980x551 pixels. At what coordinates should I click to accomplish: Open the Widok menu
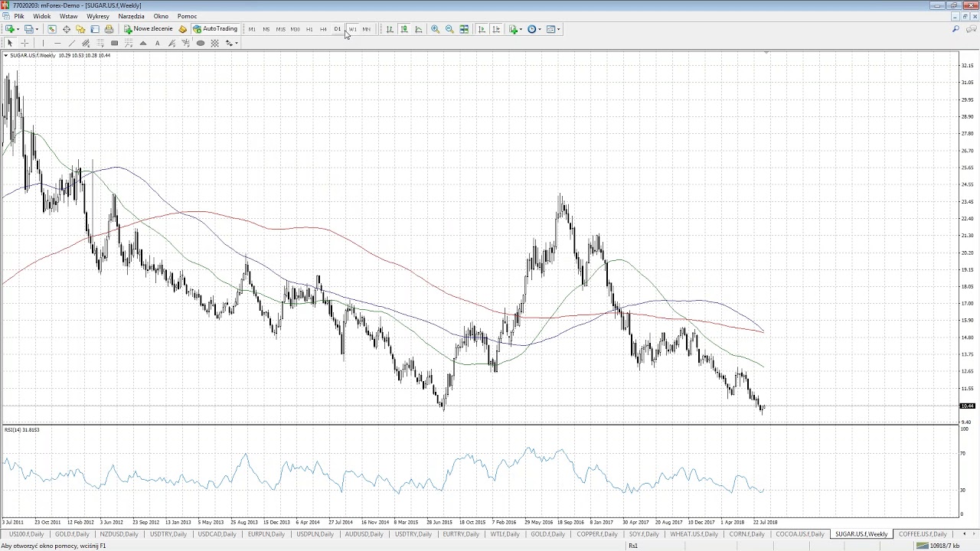click(x=42, y=16)
